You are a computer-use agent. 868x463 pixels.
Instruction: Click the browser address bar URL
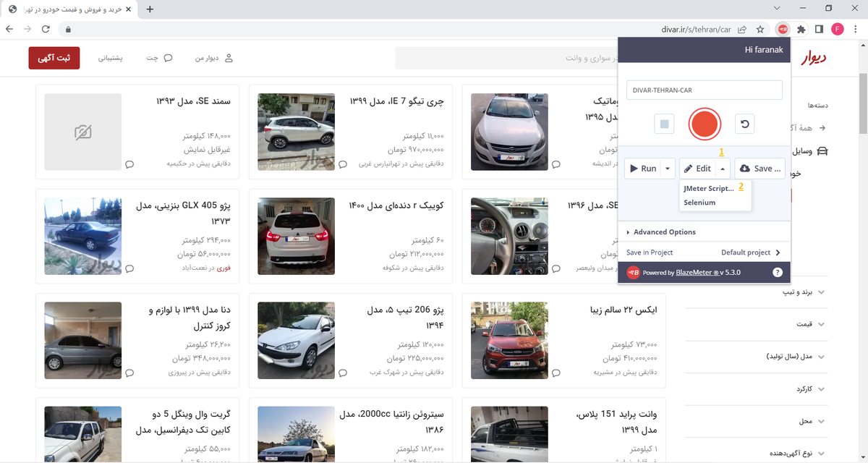(x=696, y=30)
